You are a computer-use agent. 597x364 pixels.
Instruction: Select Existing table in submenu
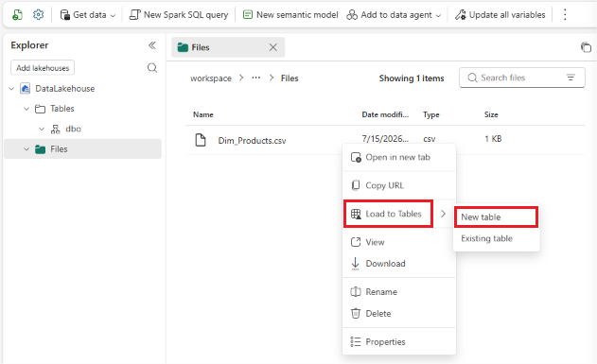(x=496, y=238)
